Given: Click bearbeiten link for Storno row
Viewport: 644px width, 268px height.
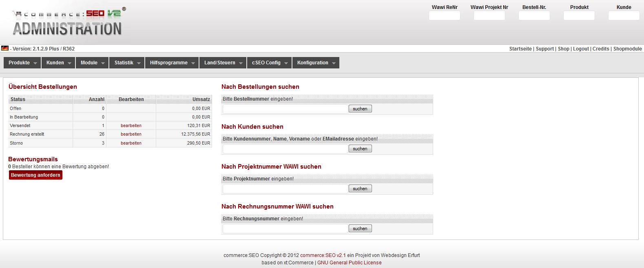Looking at the screenshot, I should coord(131,143).
